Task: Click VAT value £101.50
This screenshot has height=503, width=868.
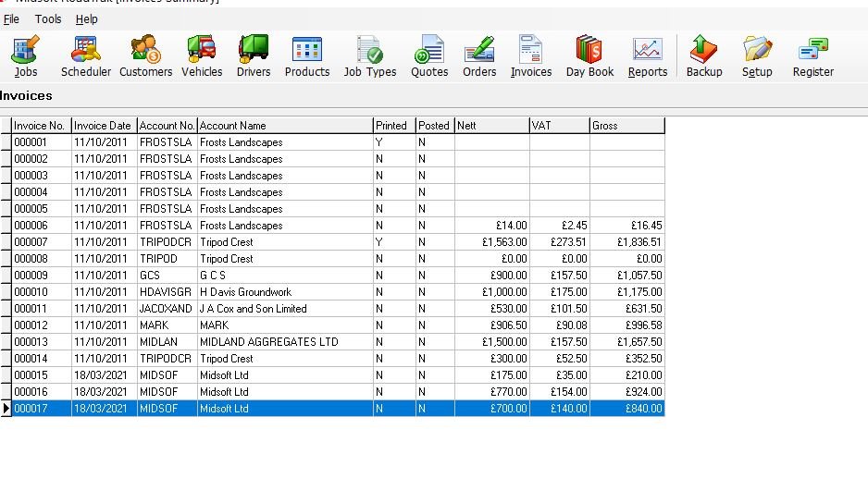Action: coord(560,308)
